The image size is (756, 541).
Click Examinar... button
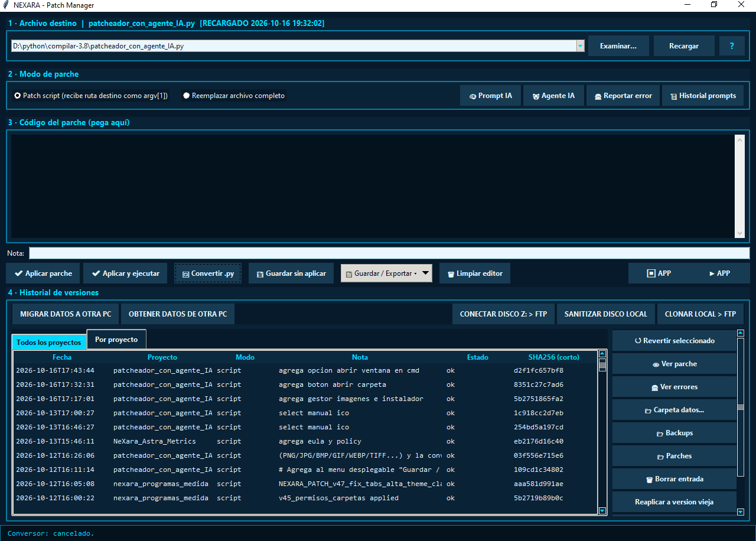[x=618, y=46]
